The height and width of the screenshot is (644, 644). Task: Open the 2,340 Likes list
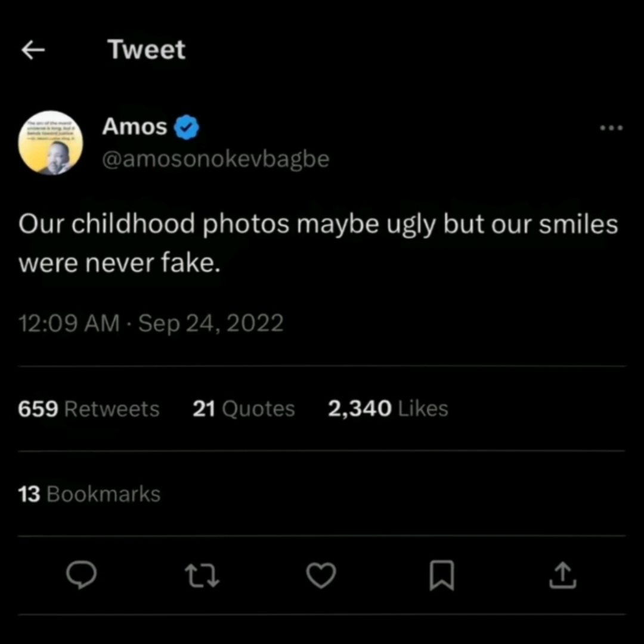point(388,408)
